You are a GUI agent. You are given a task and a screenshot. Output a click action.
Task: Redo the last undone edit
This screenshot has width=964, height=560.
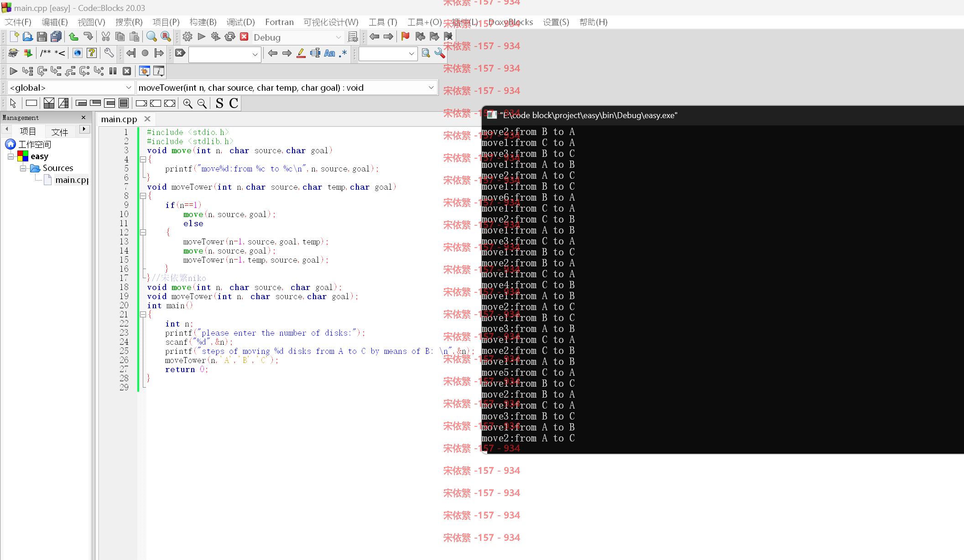[88, 37]
